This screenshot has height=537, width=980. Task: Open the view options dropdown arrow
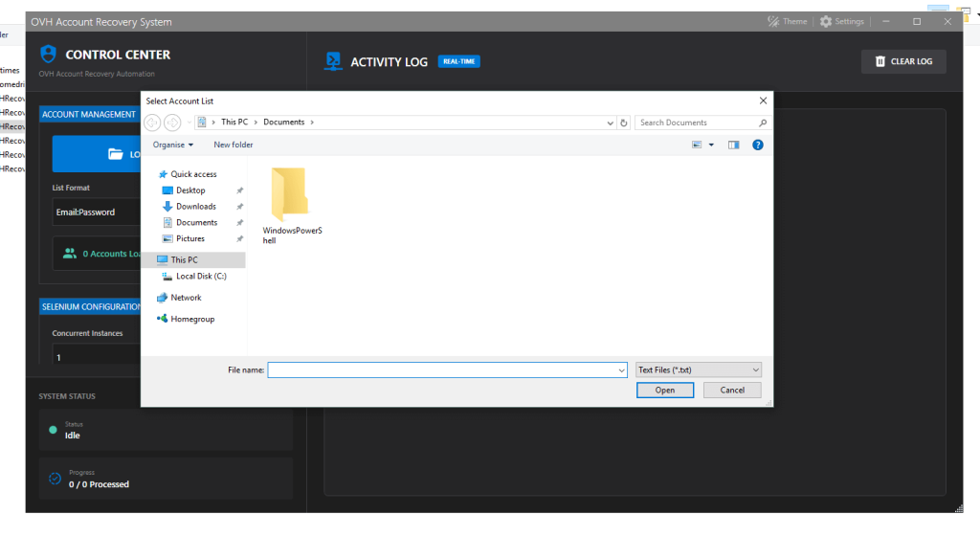(x=711, y=145)
